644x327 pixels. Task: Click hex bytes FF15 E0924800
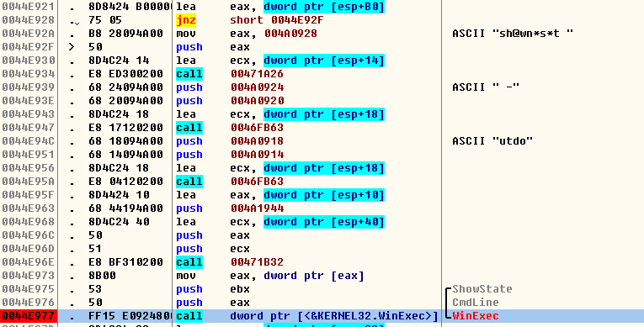click(x=130, y=316)
